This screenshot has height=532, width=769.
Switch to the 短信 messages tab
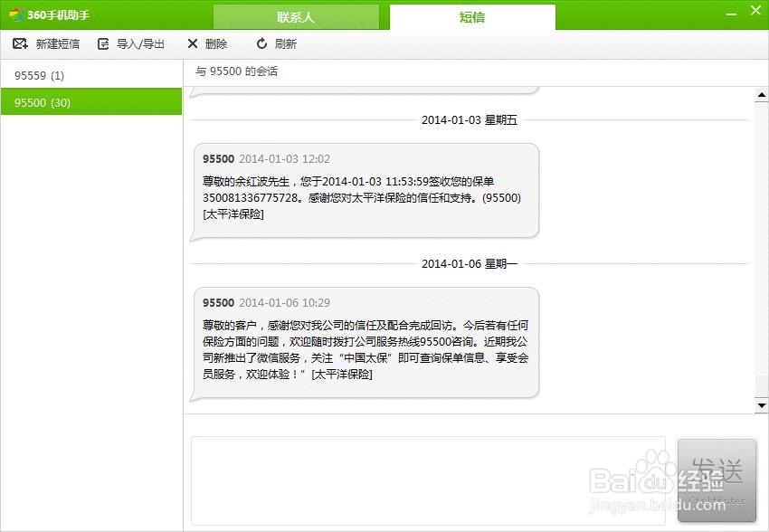coord(470,16)
